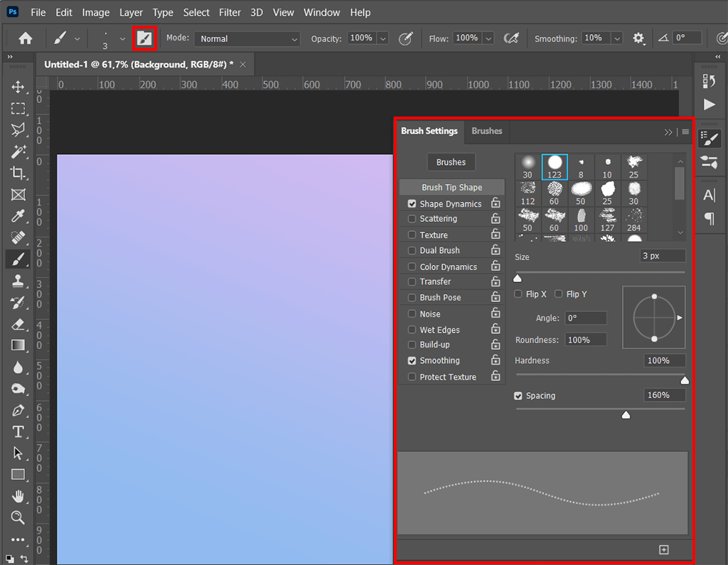Expand the Opacity dropdown arrow

[382, 38]
